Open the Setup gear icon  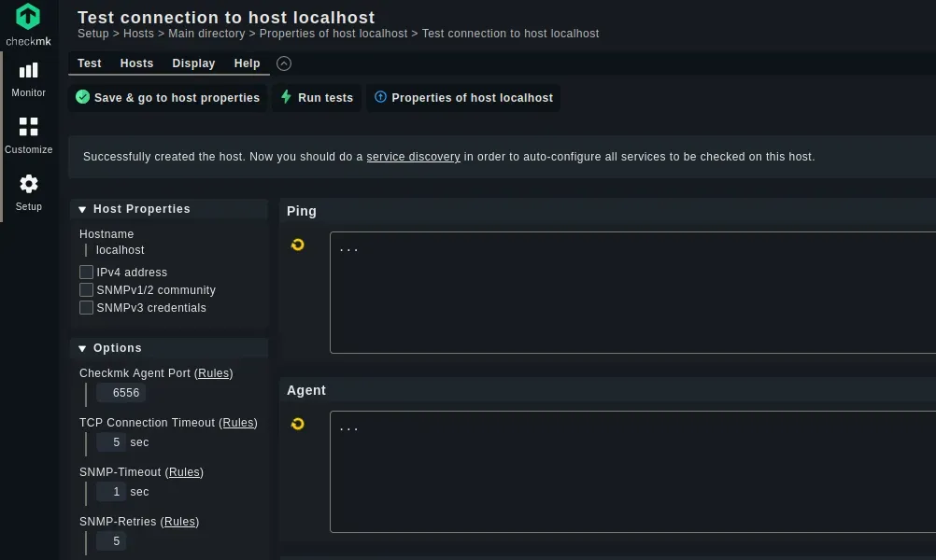click(x=28, y=184)
